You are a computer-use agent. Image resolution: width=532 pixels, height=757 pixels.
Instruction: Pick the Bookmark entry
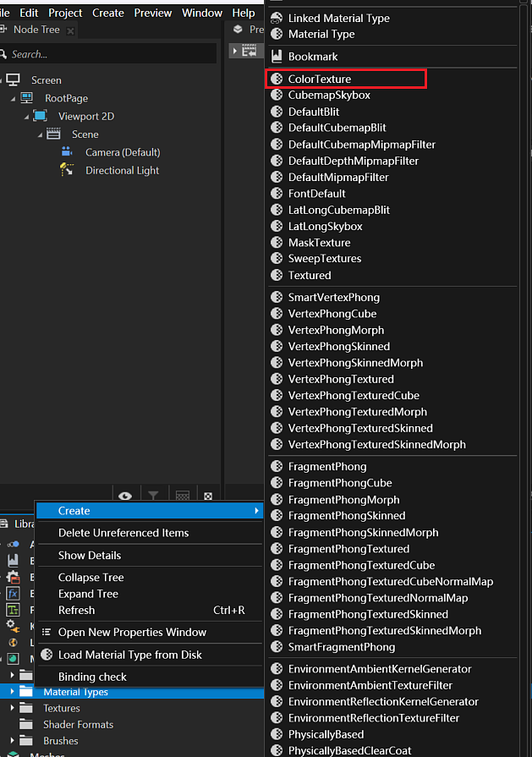coord(313,57)
